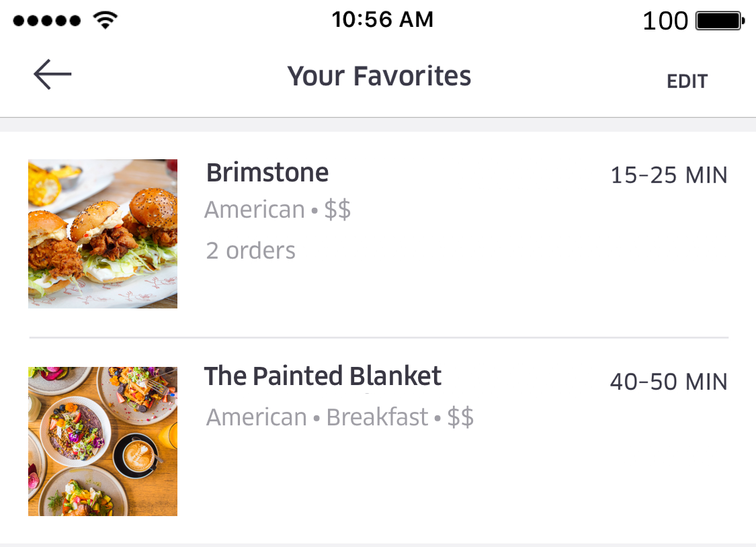Tap the 10:56 AM clock
The width and height of the screenshot is (756, 547).
point(383,19)
